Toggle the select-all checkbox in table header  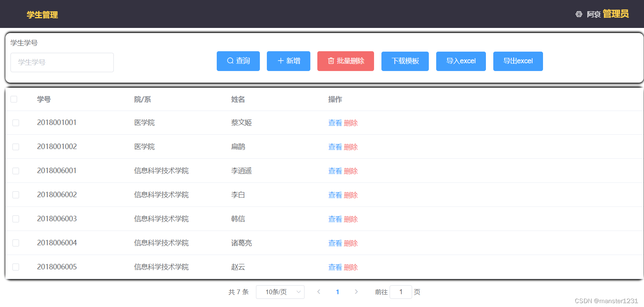coord(14,99)
